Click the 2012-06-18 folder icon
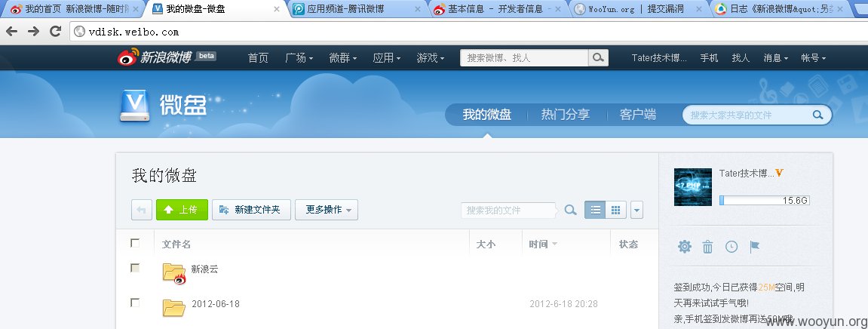 [x=173, y=307]
